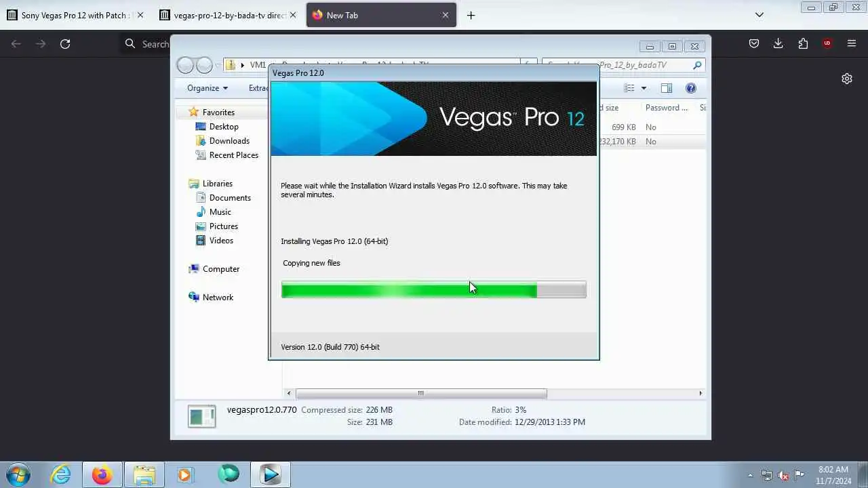Open Internet Explorer from taskbar
The height and width of the screenshot is (488, 868).
click(x=61, y=474)
